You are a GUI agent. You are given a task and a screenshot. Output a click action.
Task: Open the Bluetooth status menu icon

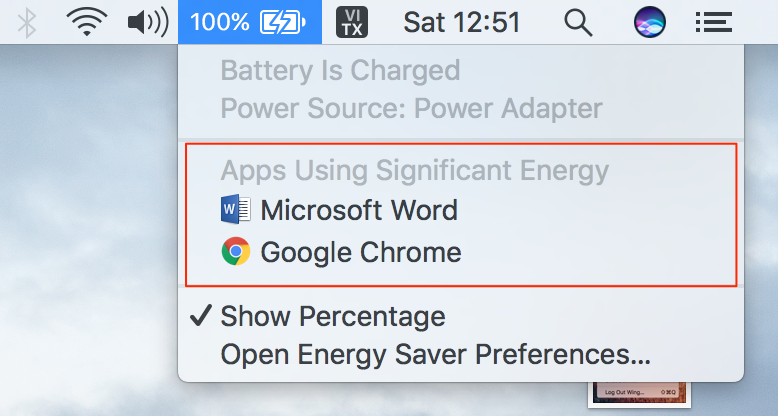[x=27, y=23]
